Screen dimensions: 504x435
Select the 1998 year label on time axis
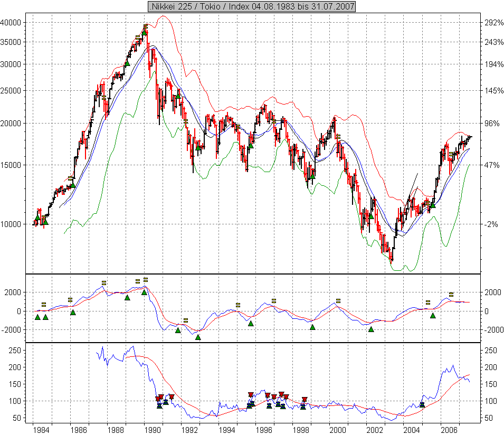tap(301, 429)
